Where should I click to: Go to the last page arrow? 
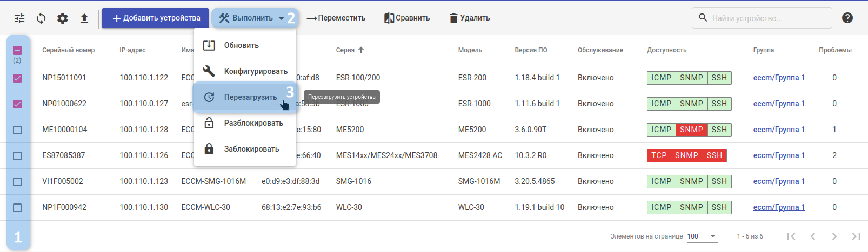point(856,236)
